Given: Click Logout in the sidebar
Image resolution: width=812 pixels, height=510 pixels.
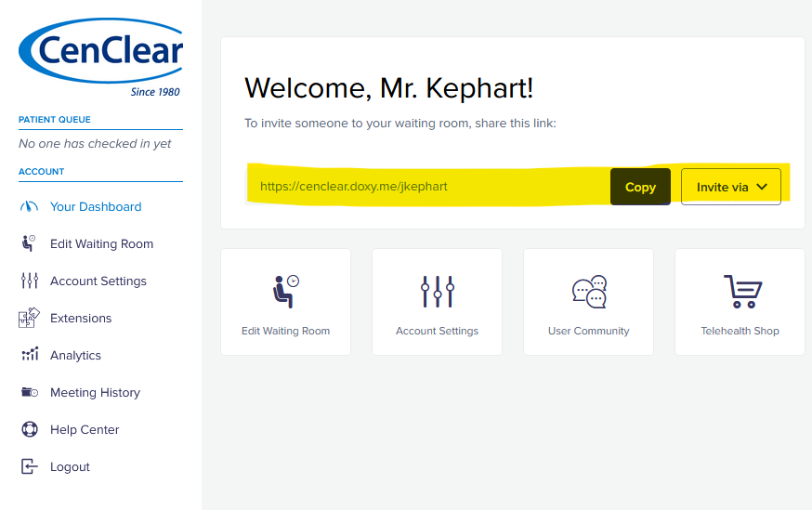Looking at the screenshot, I should [x=70, y=467].
